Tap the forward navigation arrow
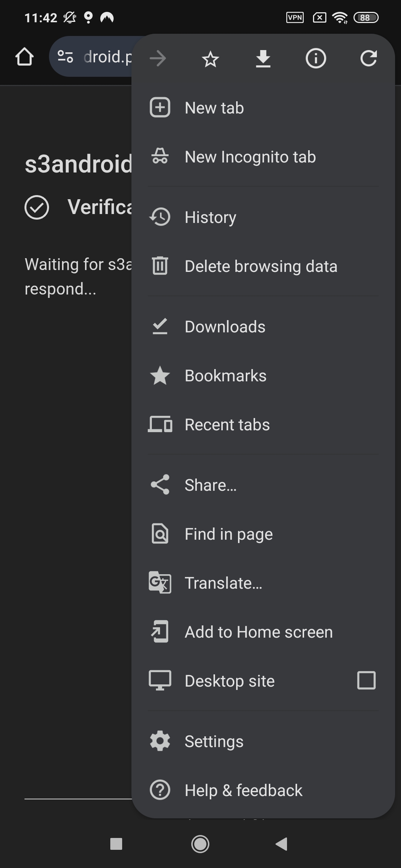 point(157,58)
